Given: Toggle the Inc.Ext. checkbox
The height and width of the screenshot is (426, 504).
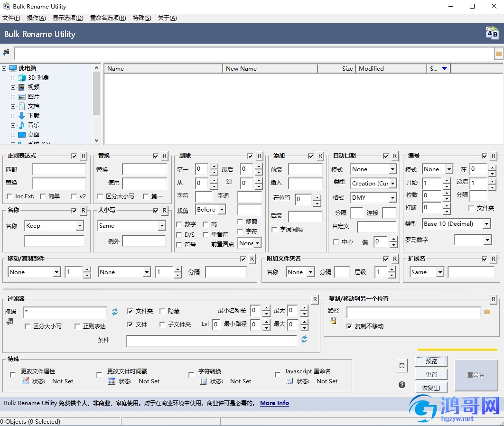Looking at the screenshot, I should pos(9,196).
